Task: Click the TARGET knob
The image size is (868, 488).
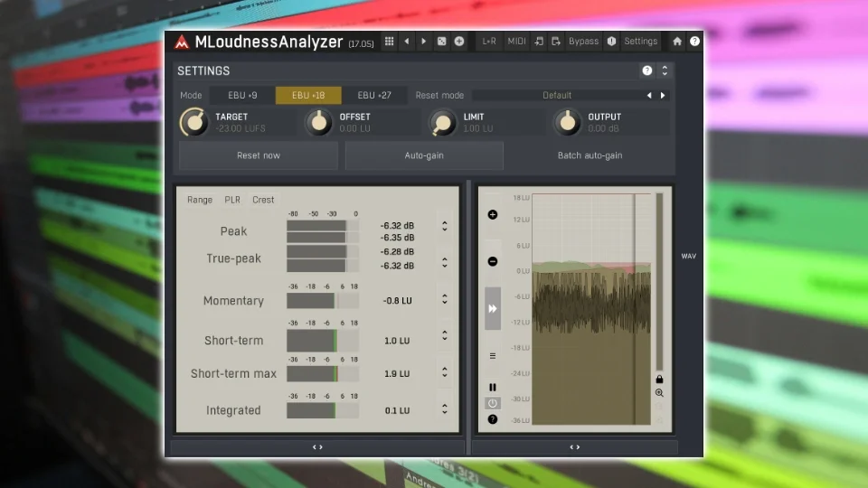Action: click(193, 122)
